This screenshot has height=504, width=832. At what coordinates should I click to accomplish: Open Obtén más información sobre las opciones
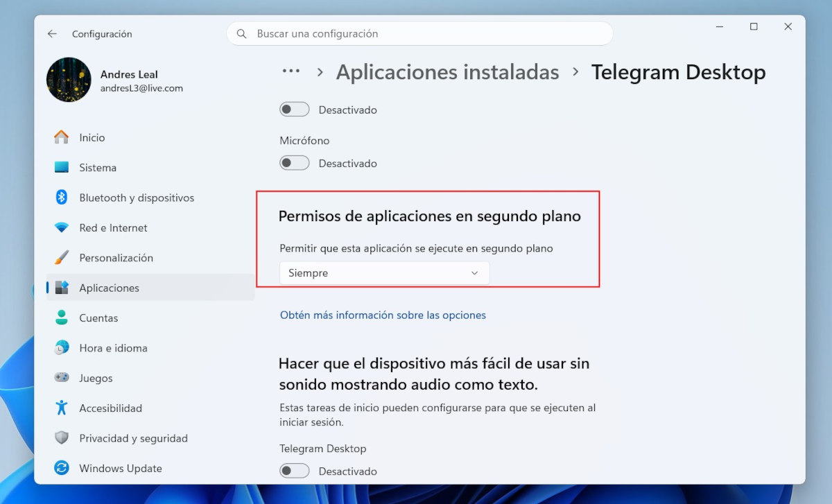382,315
